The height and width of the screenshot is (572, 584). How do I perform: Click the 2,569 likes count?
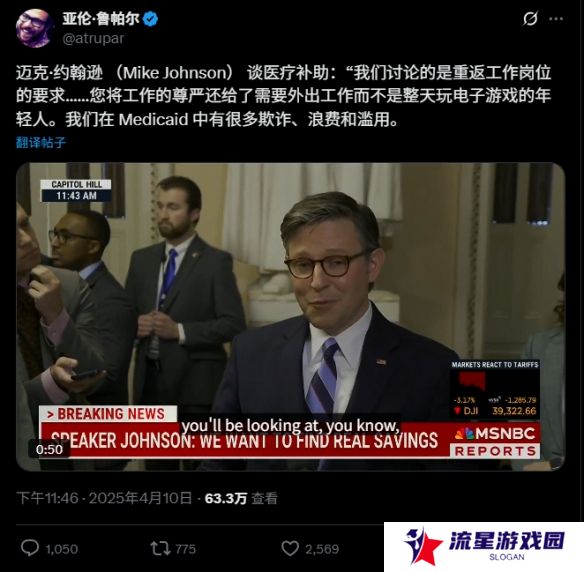pyautogui.click(x=322, y=549)
